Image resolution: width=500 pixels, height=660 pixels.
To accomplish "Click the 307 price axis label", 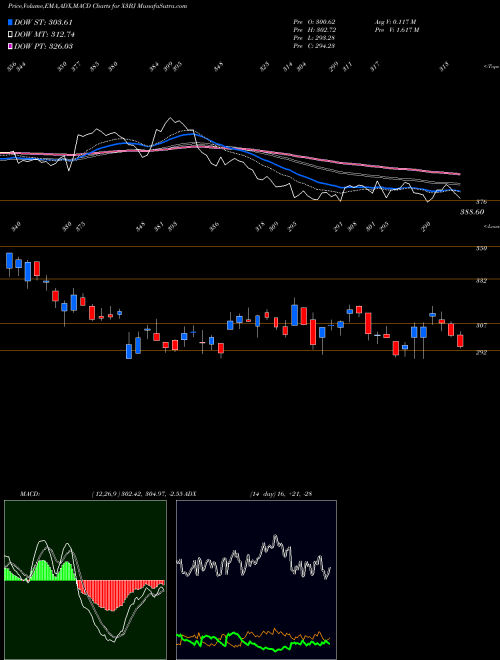I will (x=481, y=325).
